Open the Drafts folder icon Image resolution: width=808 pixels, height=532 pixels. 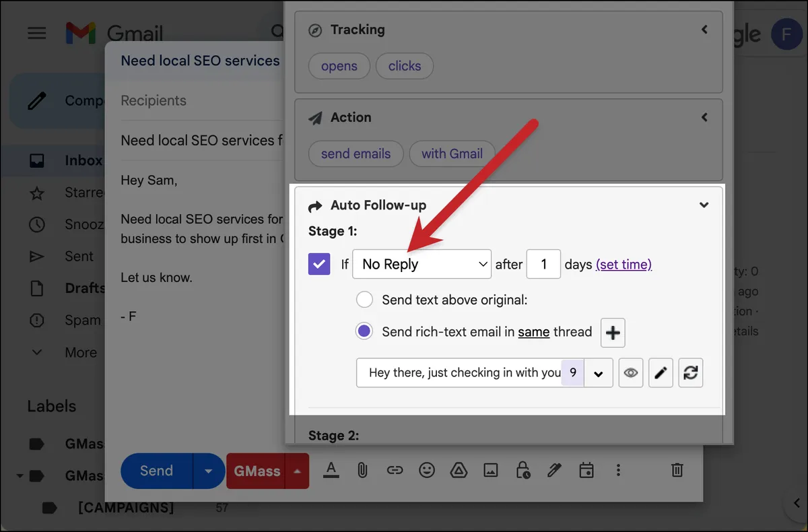(x=36, y=288)
